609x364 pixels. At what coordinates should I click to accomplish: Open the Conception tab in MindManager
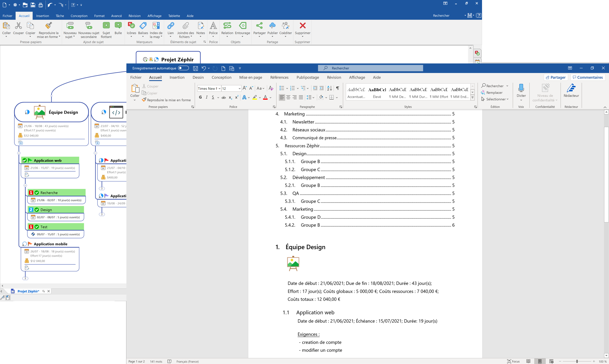[79, 16]
